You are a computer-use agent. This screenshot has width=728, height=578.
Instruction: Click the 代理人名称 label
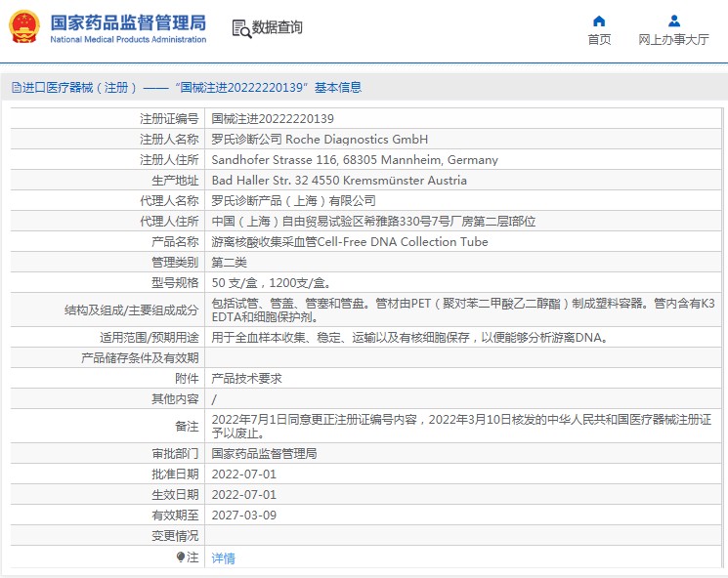tap(169, 200)
